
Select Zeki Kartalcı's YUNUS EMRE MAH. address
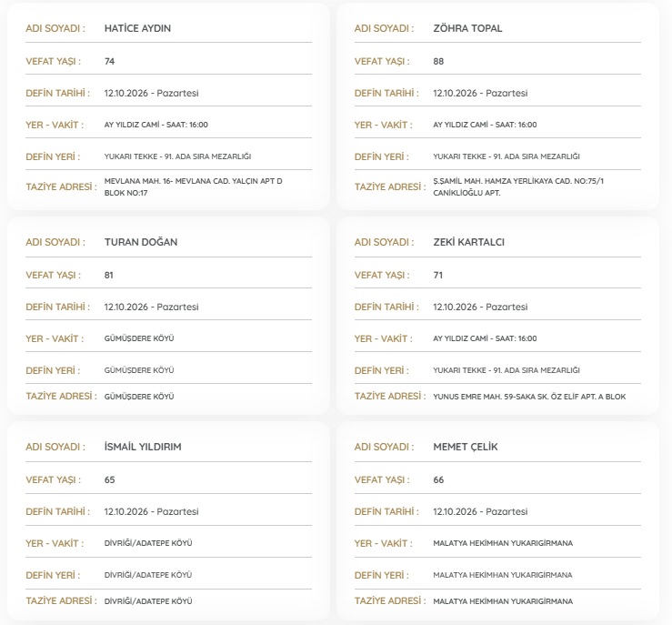coord(529,397)
